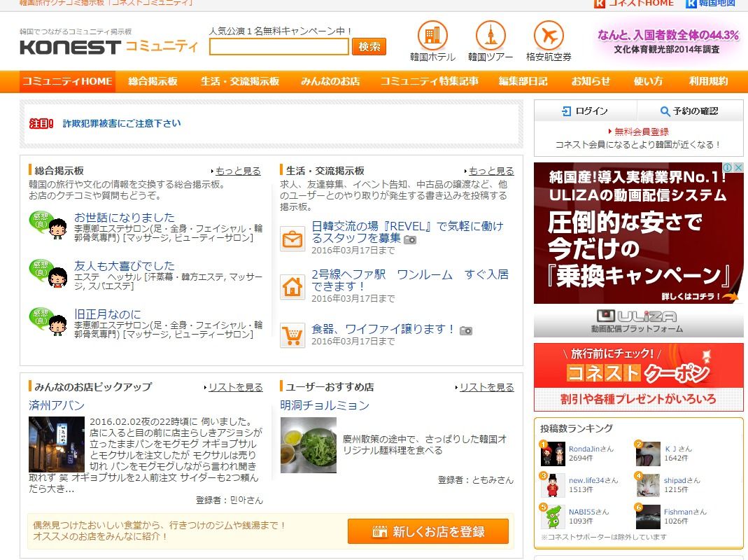Click the avatar icon beside 旧正月なのに
The width and height of the screenshot is (748, 560).
48,322
